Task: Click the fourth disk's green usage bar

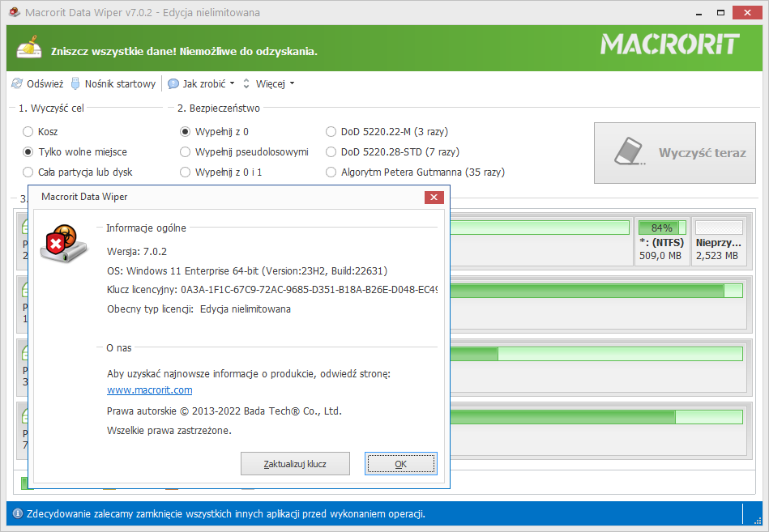Action: pyautogui.click(x=596, y=417)
